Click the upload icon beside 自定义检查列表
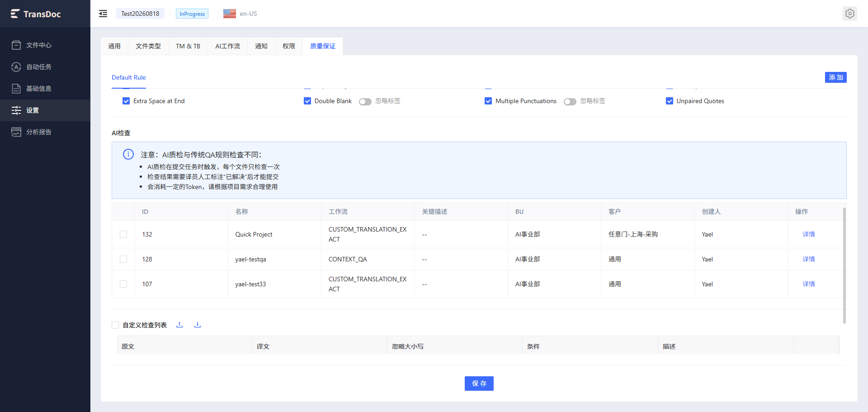The width and height of the screenshot is (868, 412). [x=179, y=325]
